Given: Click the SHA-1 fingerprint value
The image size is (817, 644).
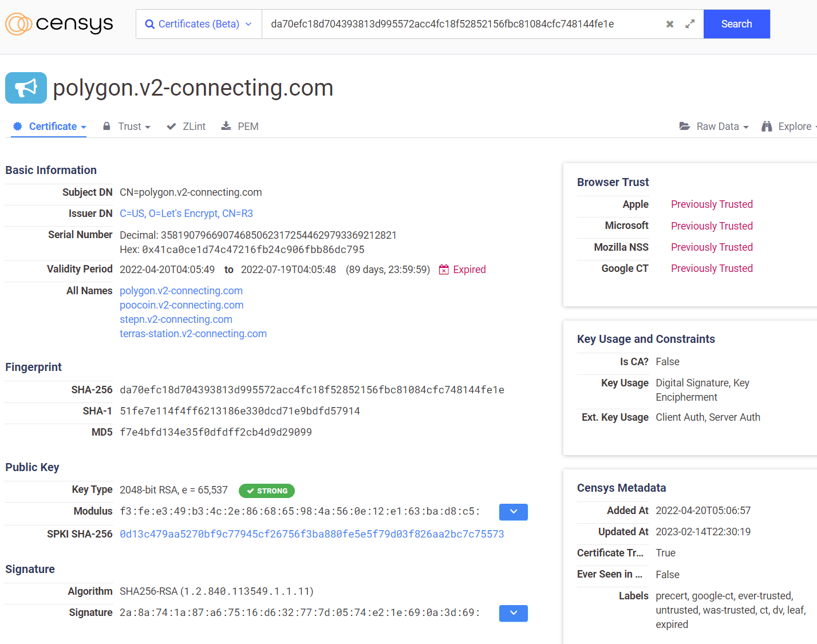Looking at the screenshot, I should 240,411.
